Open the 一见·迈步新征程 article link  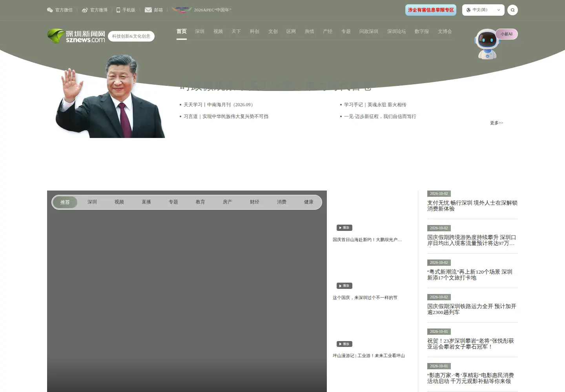380,116
